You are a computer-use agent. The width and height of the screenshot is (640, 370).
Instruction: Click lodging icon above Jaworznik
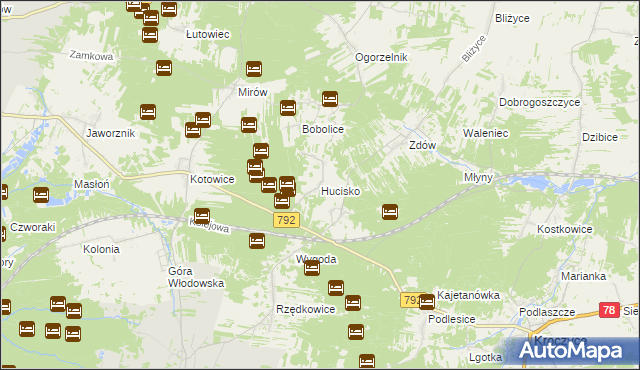point(148,112)
